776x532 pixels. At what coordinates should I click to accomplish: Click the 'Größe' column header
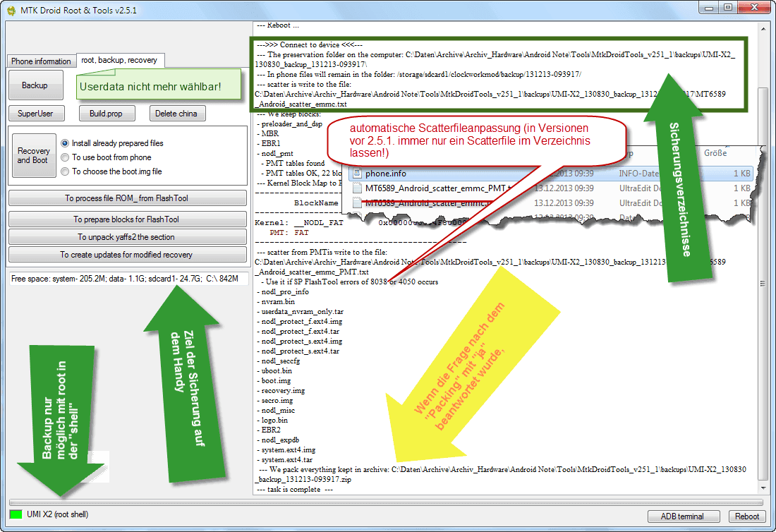click(x=715, y=153)
